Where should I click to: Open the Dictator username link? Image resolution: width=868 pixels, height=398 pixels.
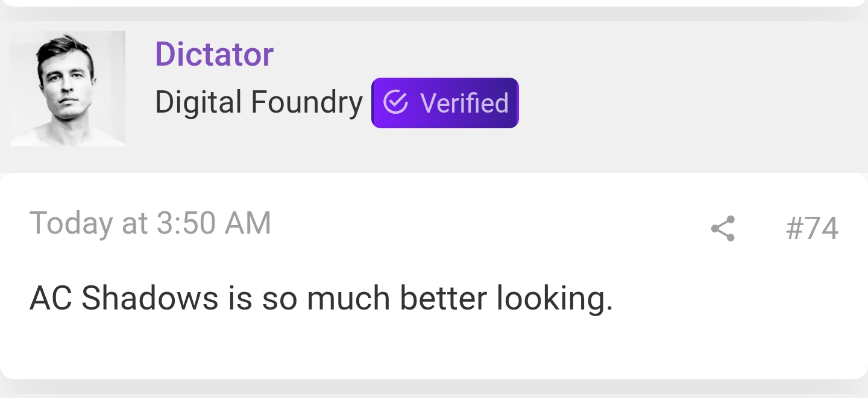[x=214, y=54]
